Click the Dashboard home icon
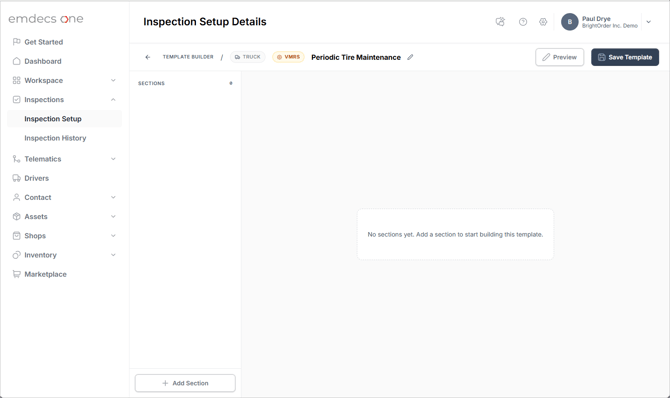 pyautogui.click(x=17, y=61)
